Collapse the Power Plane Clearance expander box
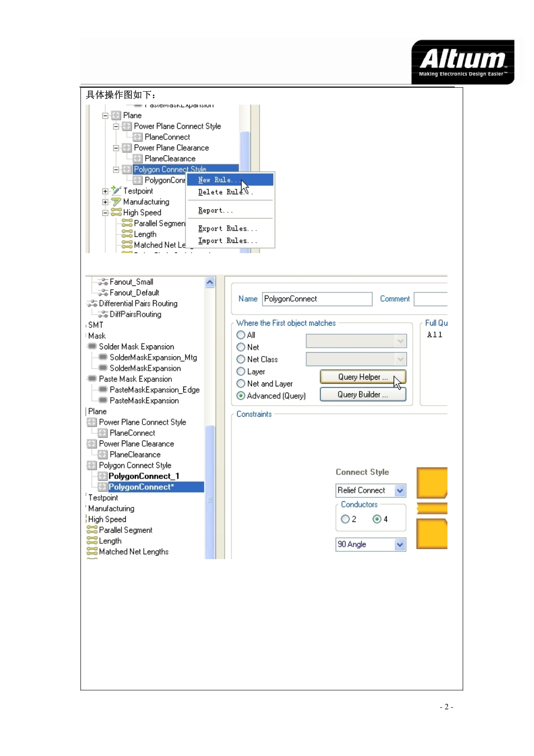This screenshot has width=534, height=756. 116,148
